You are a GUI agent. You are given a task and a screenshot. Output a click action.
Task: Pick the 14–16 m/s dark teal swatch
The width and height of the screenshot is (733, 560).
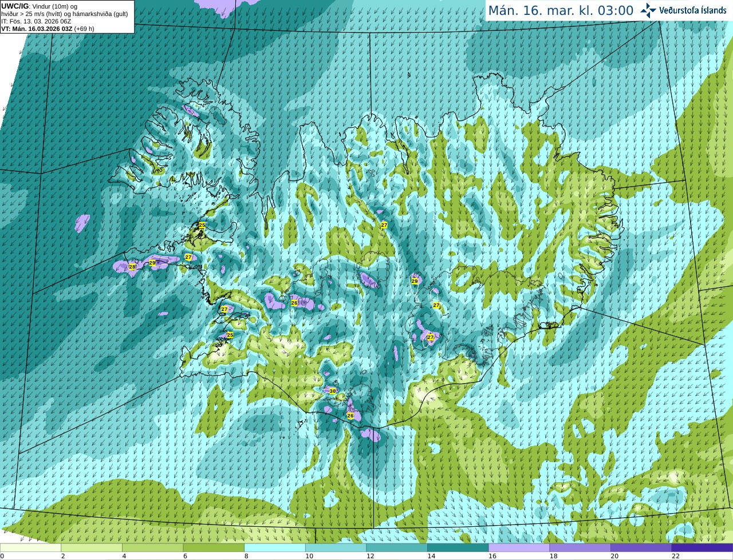pyautogui.click(x=458, y=547)
